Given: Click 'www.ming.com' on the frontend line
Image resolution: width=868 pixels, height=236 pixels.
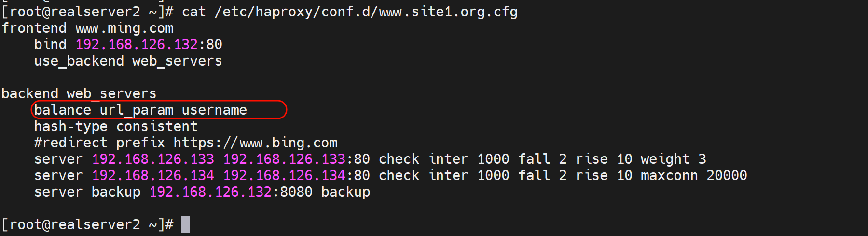Looking at the screenshot, I should [x=124, y=28].
